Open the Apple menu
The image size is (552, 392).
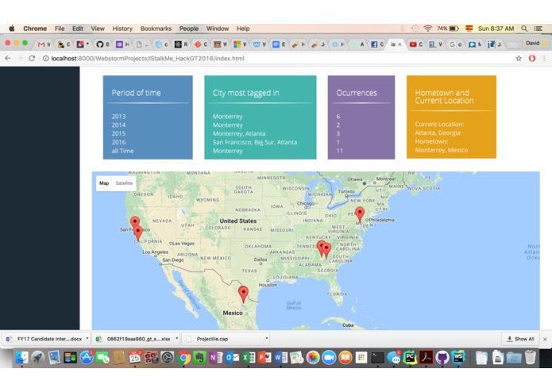12,29
